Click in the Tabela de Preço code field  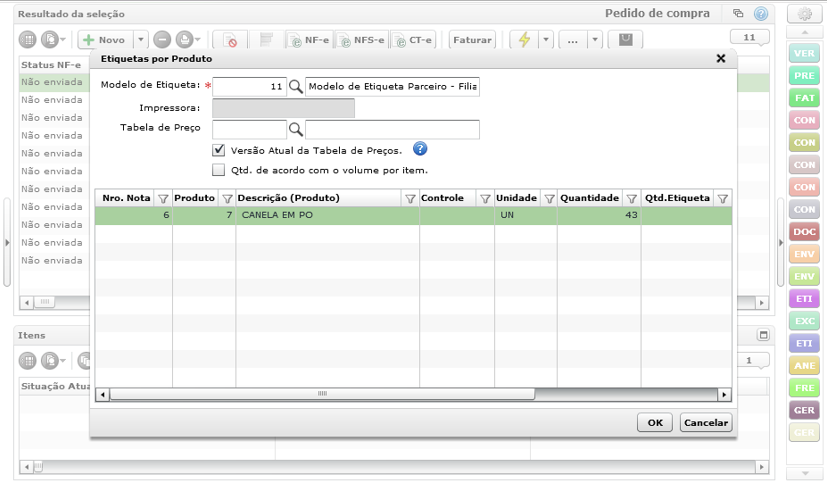pyautogui.click(x=249, y=129)
